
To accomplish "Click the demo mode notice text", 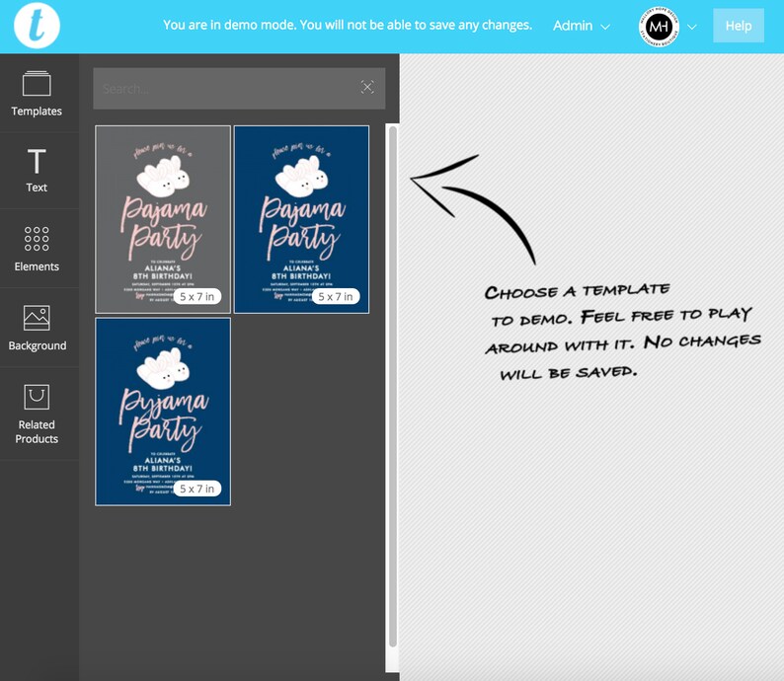I will coord(348,25).
